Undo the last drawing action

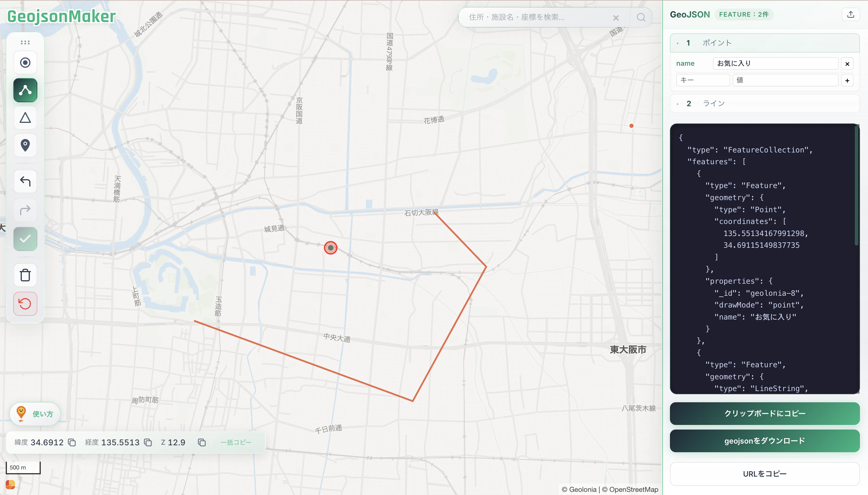pos(25,181)
